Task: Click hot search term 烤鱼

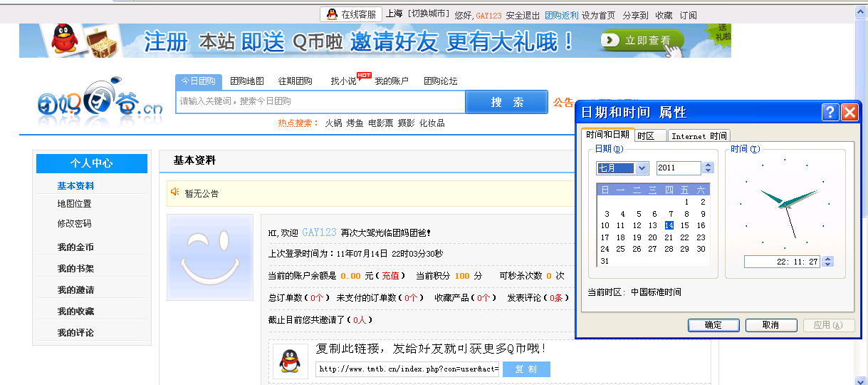Action: coord(355,123)
